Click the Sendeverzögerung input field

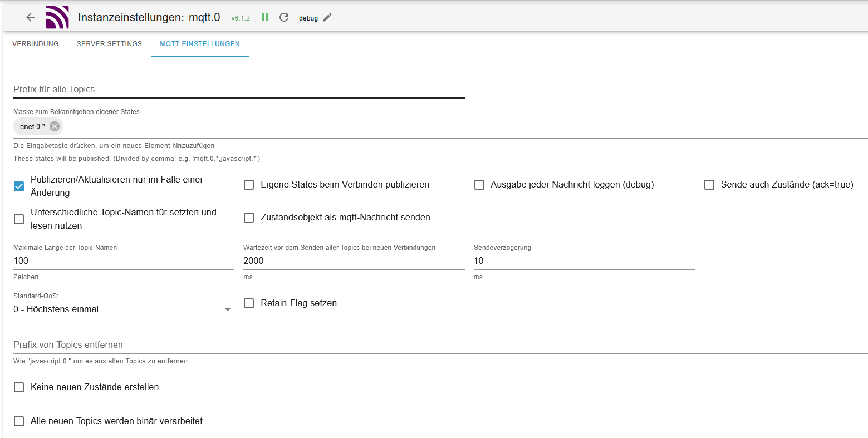click(584, 261)
